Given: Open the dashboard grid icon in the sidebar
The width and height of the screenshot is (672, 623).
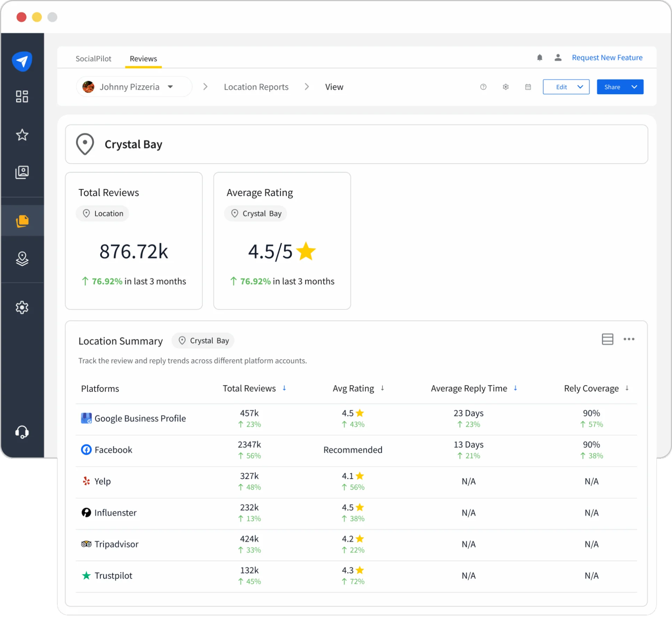Looking at the screenshot, I should 22,96.
